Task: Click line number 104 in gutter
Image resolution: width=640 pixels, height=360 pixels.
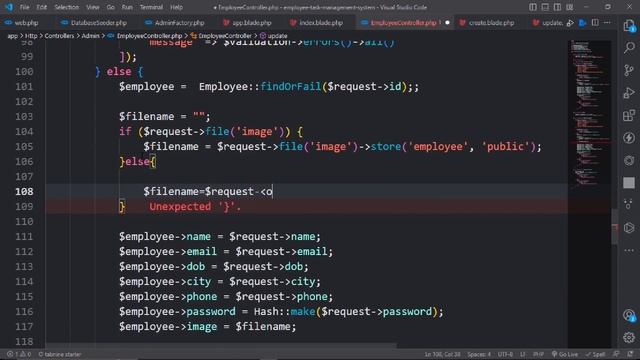Action: [24, 131]
